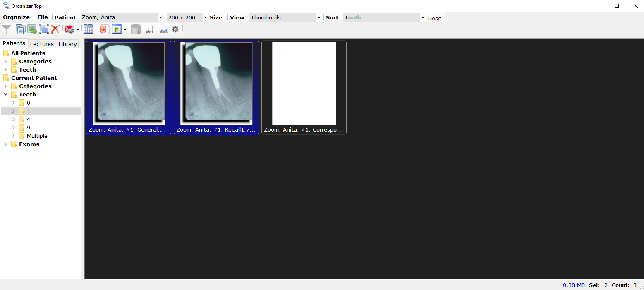Select the Multiple folder in Teeth tree

point(37,136)
